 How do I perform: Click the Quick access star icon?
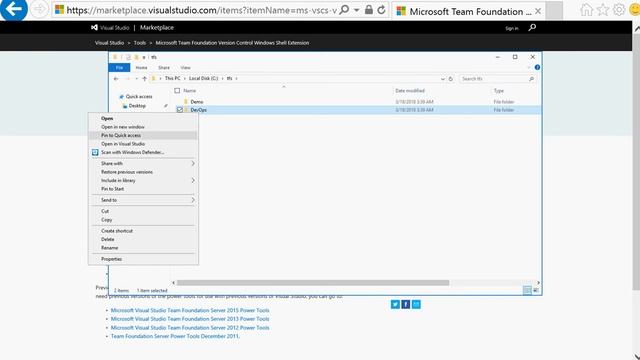coord(121,97)
